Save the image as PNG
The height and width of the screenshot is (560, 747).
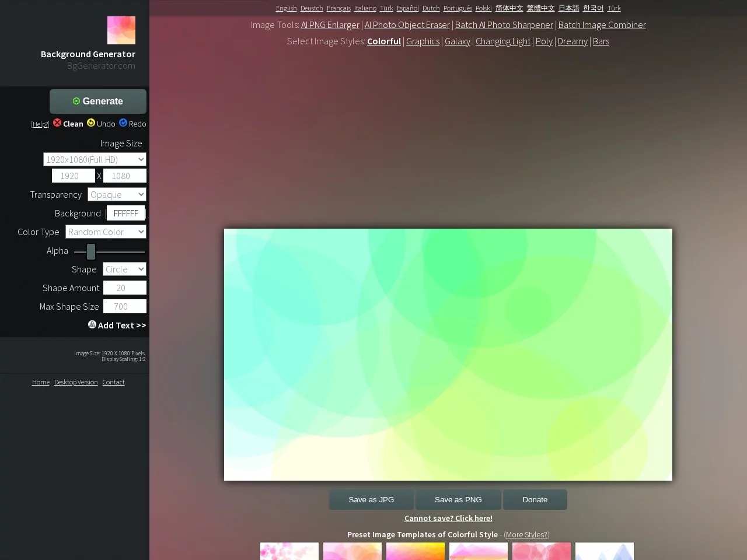[458, 499]
